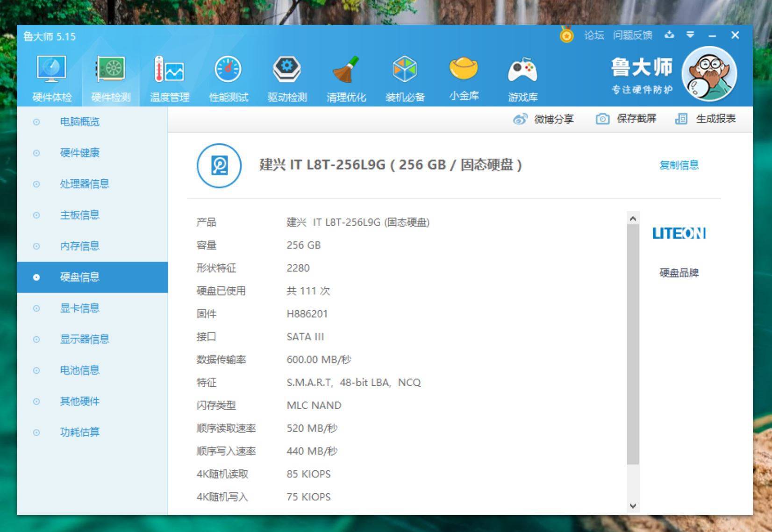Click the download tray icon in title bar

pos(669,35)
